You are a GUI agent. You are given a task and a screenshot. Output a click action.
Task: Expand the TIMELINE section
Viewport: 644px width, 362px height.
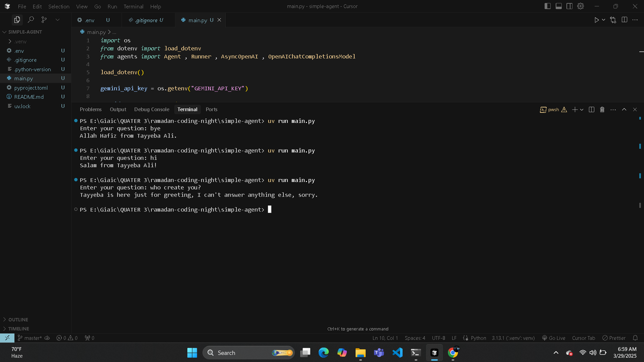35,329
